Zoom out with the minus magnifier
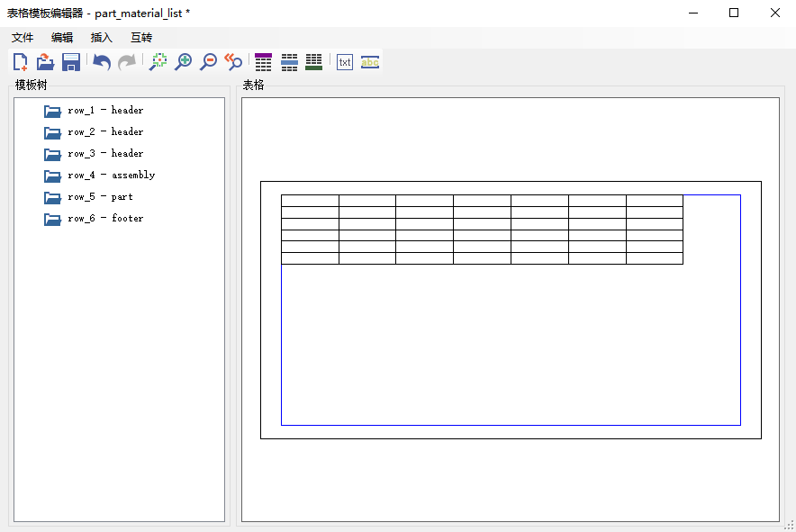The width and height of the screenshot is (796, 532). pos(208,62)
